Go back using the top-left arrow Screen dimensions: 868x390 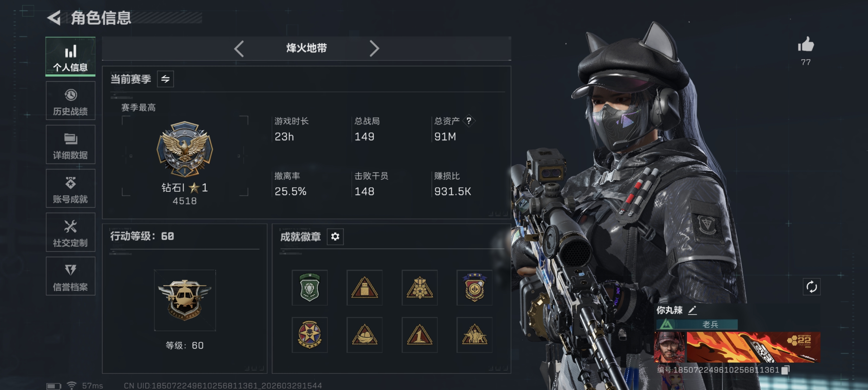(54, 18)
